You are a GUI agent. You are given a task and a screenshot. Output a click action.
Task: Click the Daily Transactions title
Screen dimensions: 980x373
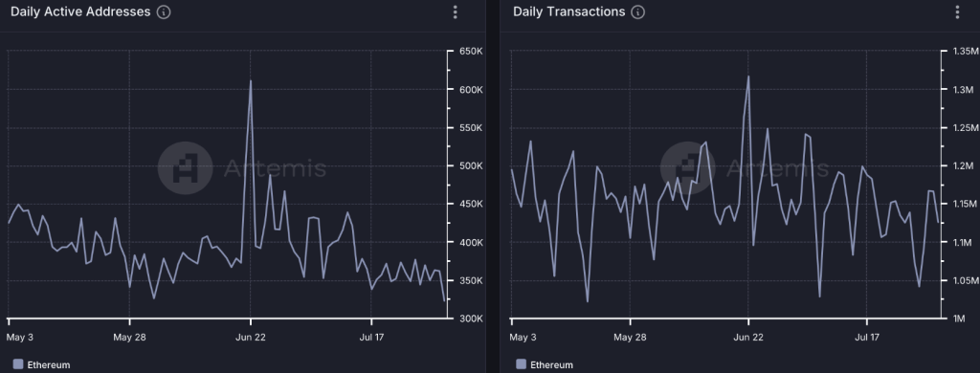click(568, 11)
